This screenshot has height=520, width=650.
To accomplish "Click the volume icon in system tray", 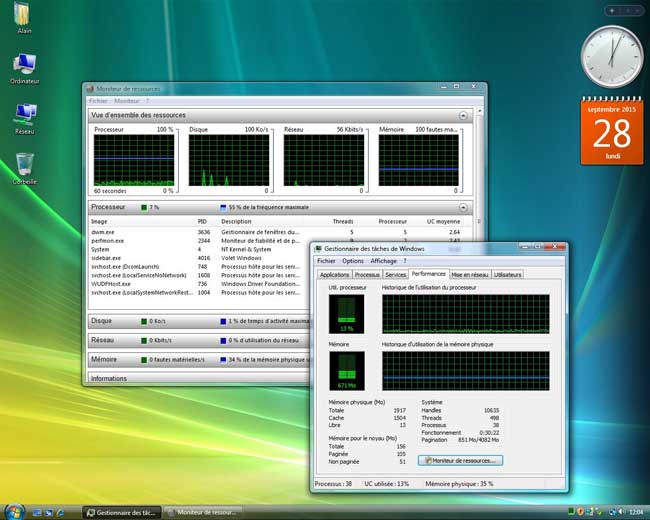I will pyautogui.click(x=620, y=512).
